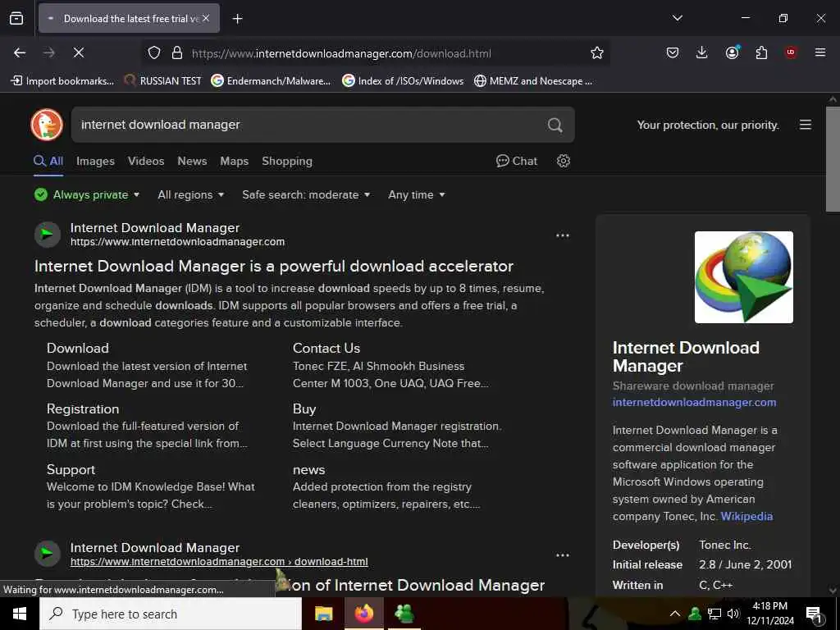
Task: Open Firefox account icon
Action: [732, 52]
